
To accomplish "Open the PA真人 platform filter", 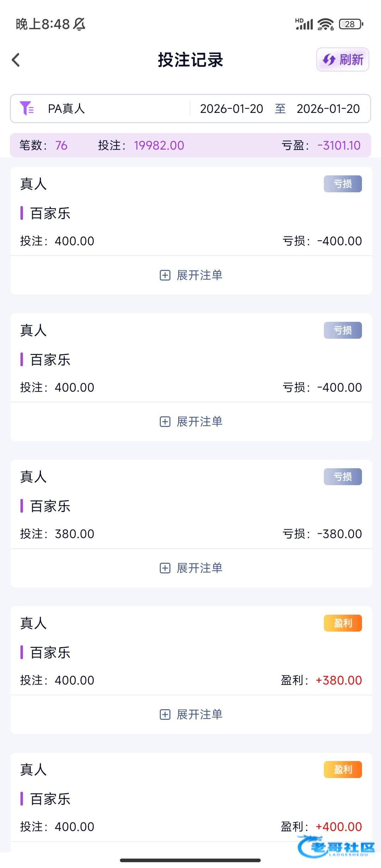I will [66, 109].
